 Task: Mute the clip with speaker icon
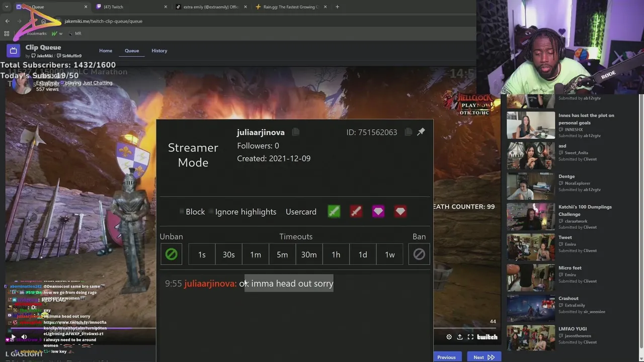click(x=24, y=337)
